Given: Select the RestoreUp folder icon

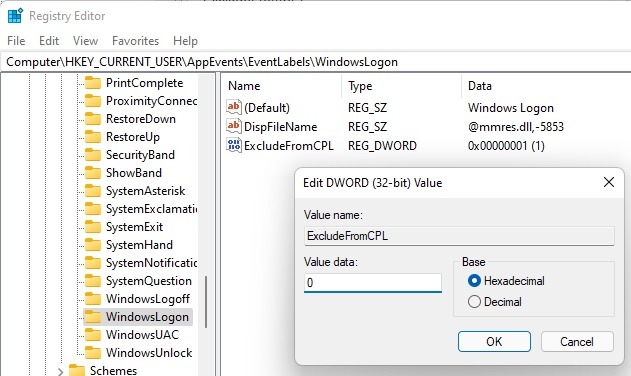Looking at the screenshot, I should [x=93, y=137].
